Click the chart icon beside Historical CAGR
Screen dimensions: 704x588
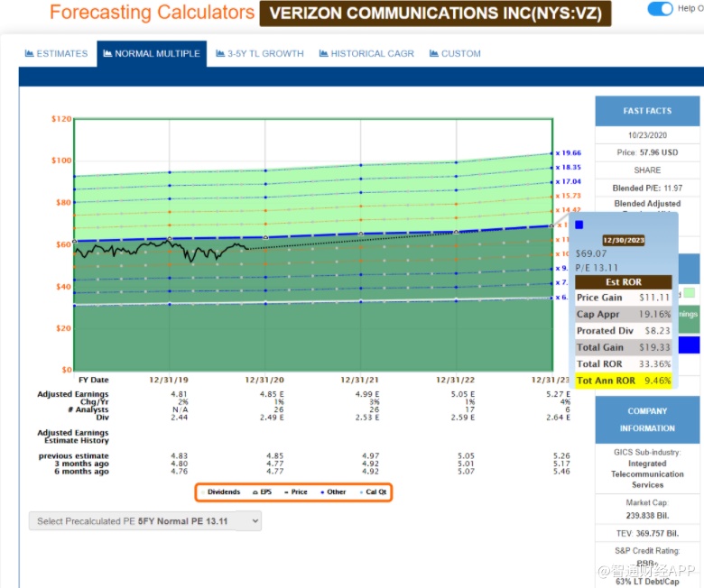click(x=324, y=54)
